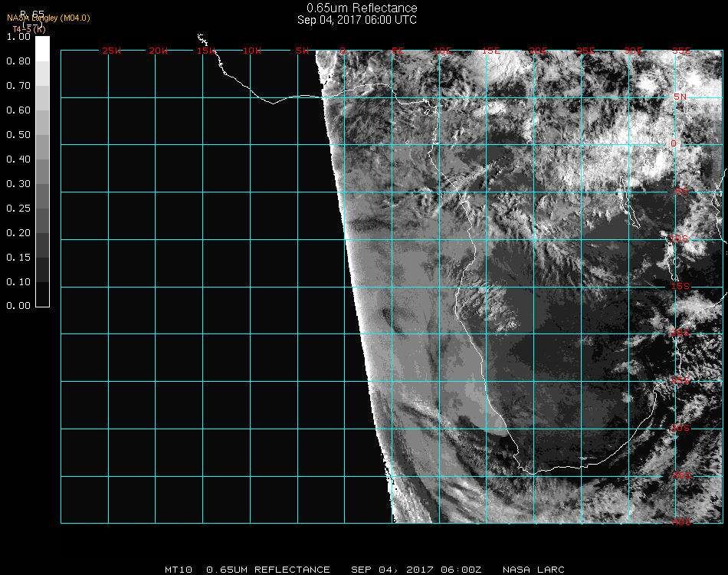The height and width of the screenshot is (575, 728).
Task: Click the 5W longitude label
Action: 302,51
